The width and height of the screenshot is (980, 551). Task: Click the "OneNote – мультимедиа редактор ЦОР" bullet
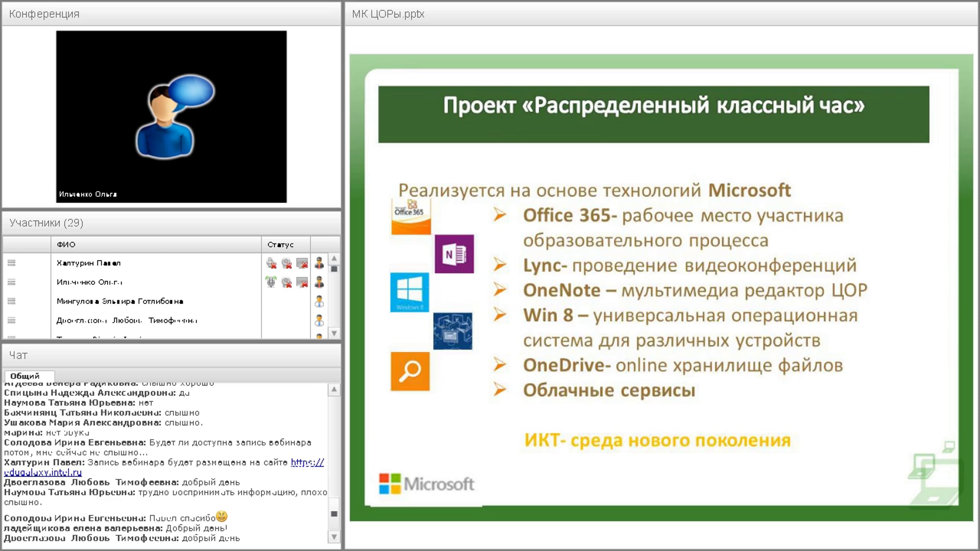[695, 290]
